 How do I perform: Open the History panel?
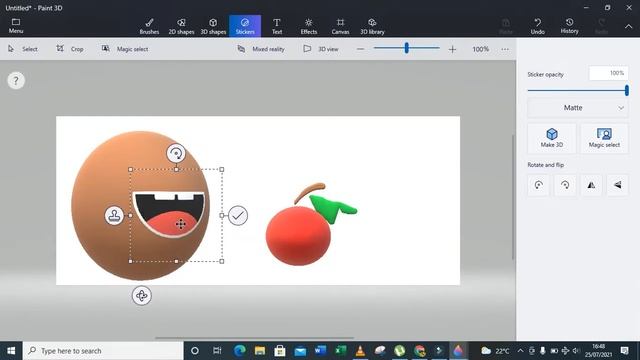569,26
